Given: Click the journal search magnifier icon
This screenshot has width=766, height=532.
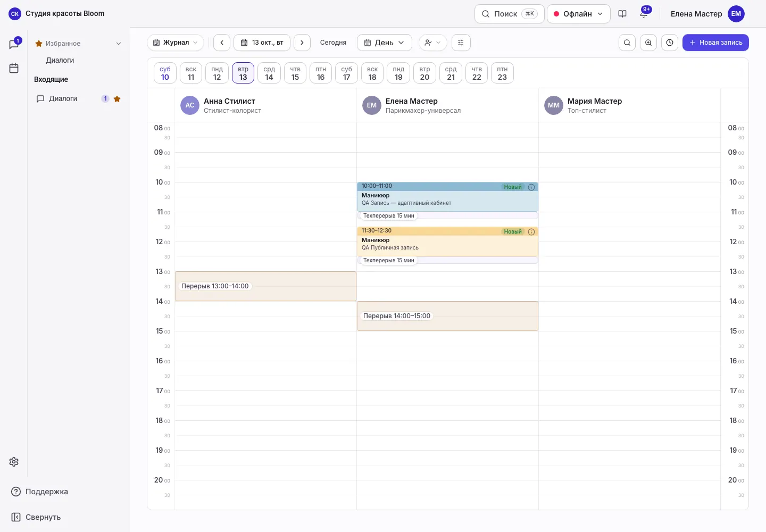Looking at the screenshot, I should (x=627, y=43).
